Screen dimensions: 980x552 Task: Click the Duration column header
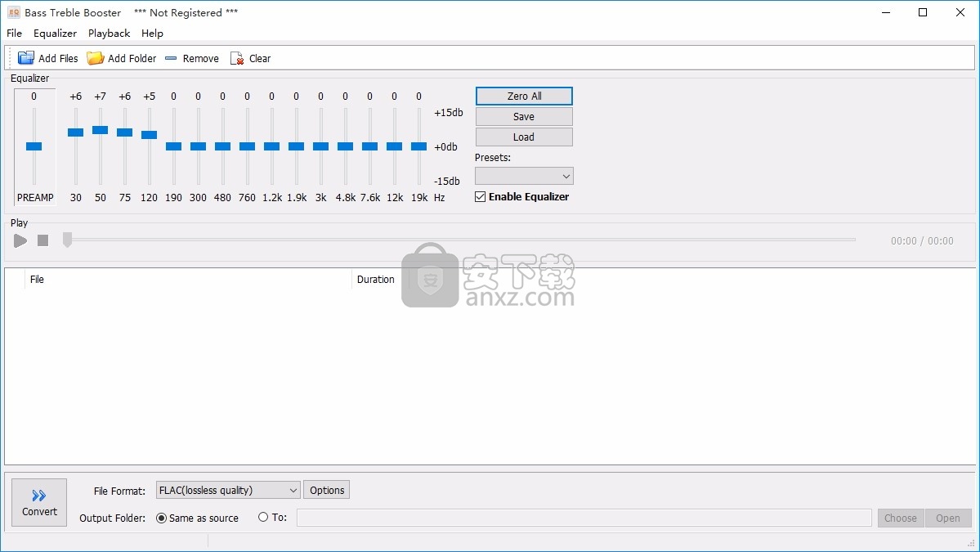(379, 280)
